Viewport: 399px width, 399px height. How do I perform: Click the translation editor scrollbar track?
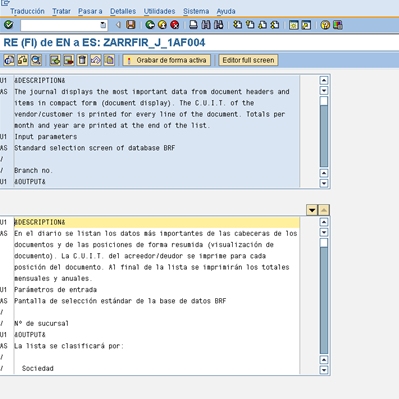pos(324,300)
